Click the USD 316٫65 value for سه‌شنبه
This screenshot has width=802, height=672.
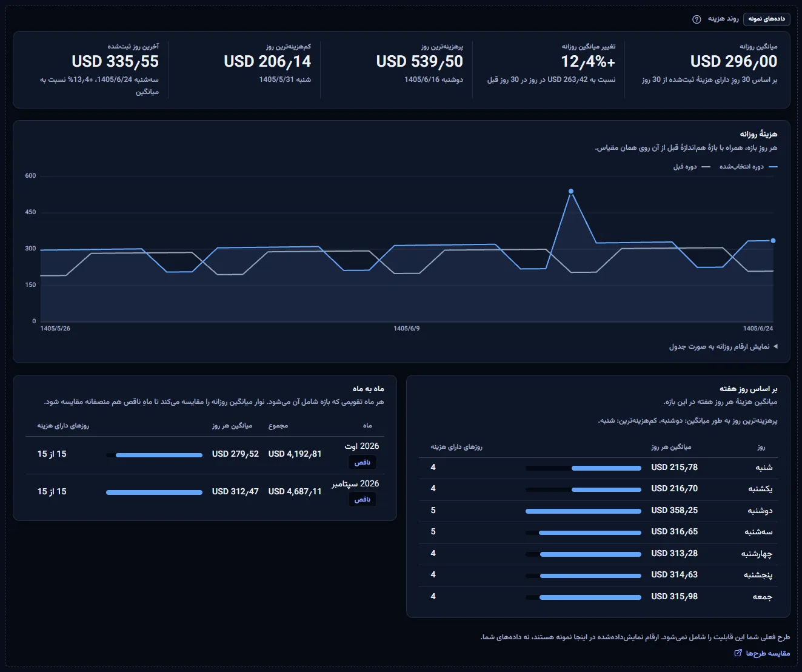pos(674,531)
